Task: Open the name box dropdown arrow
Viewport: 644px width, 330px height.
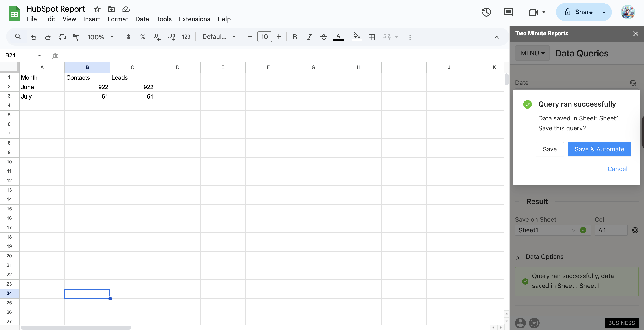Action: [x=39, y=55]
